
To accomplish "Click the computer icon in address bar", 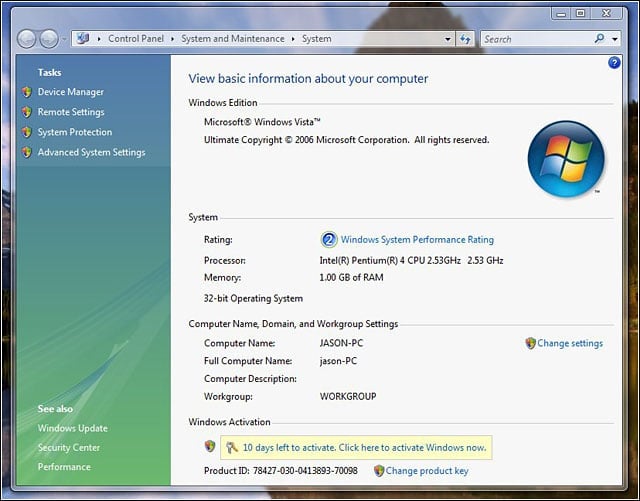I will [x=83, y=39].
